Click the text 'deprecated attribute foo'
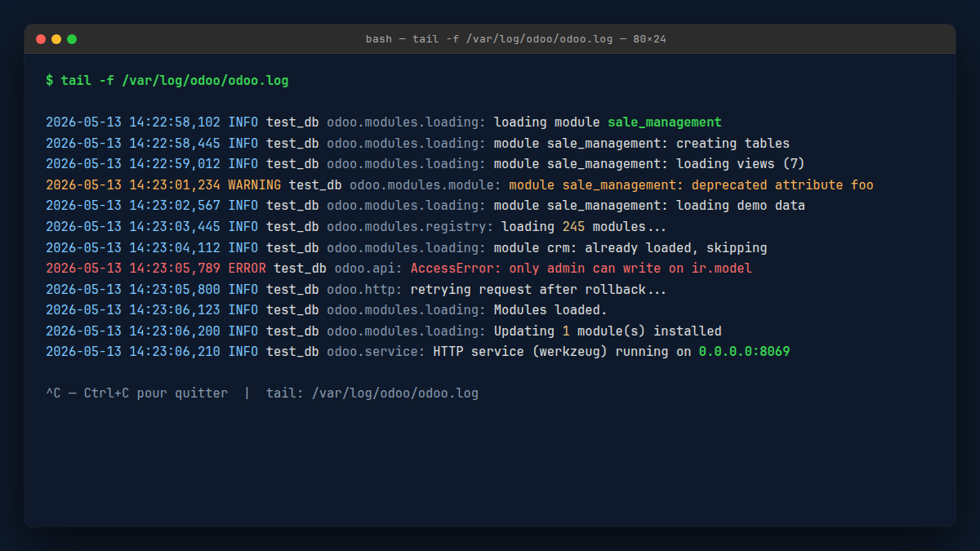This screenshot has width=980, height=551. click(x=782, y=185)
